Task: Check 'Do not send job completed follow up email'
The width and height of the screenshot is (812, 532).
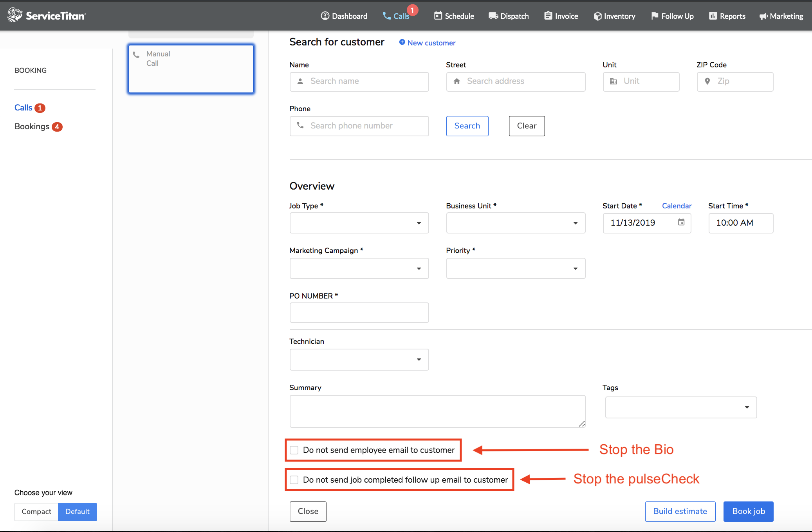Action: coord(294,480)
